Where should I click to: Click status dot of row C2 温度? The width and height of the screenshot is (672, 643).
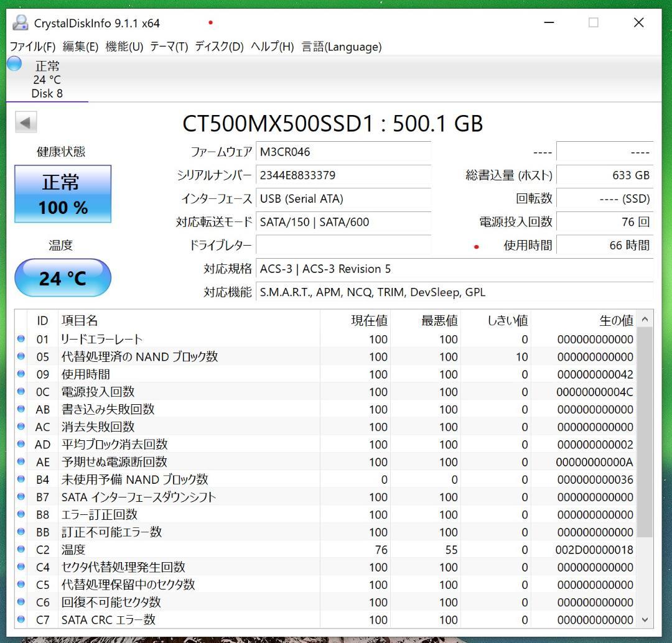[21, 549]
